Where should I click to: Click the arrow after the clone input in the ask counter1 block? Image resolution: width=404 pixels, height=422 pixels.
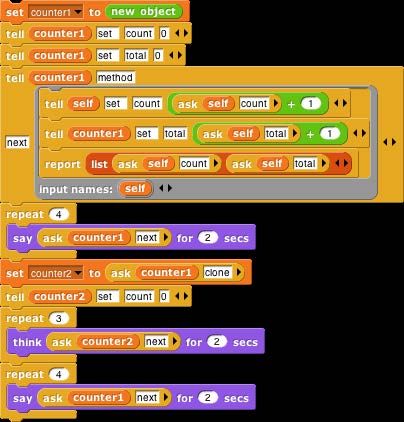tap(239, 273)
